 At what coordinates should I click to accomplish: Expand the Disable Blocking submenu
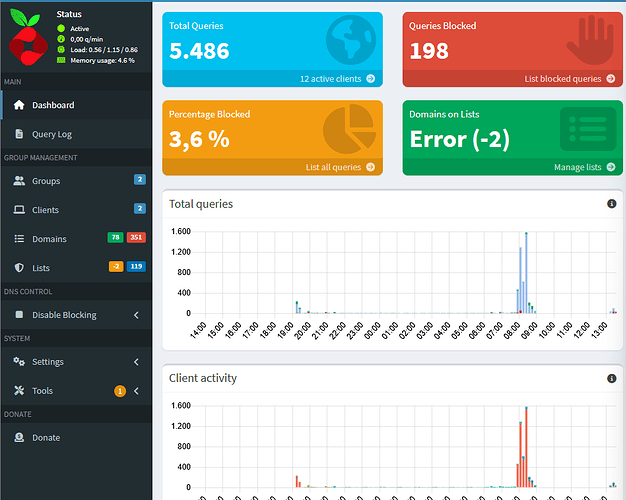136,315
